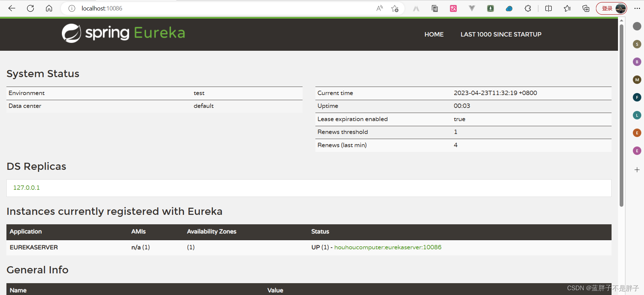The width and height of the screenshot is (644, 295).
Task: Click the 登录 profile sign-in button
Action: pos(612,8)
